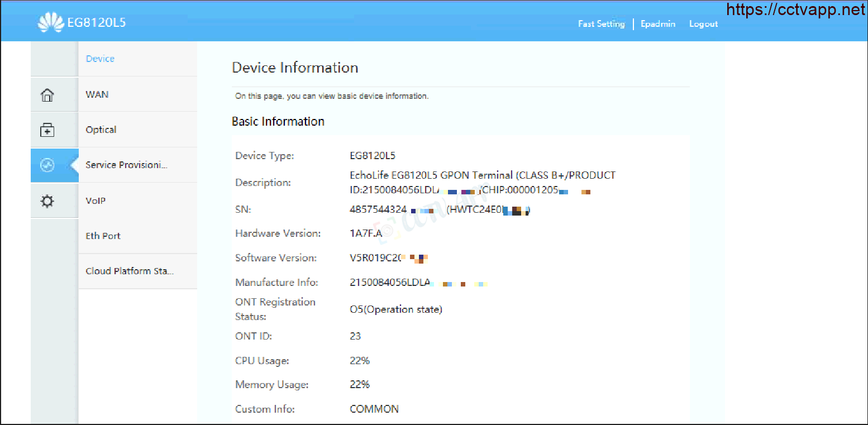Screen dimensions: 868x425
Task: Click the Huawei logo in header
Action: [x=51, y=23]
